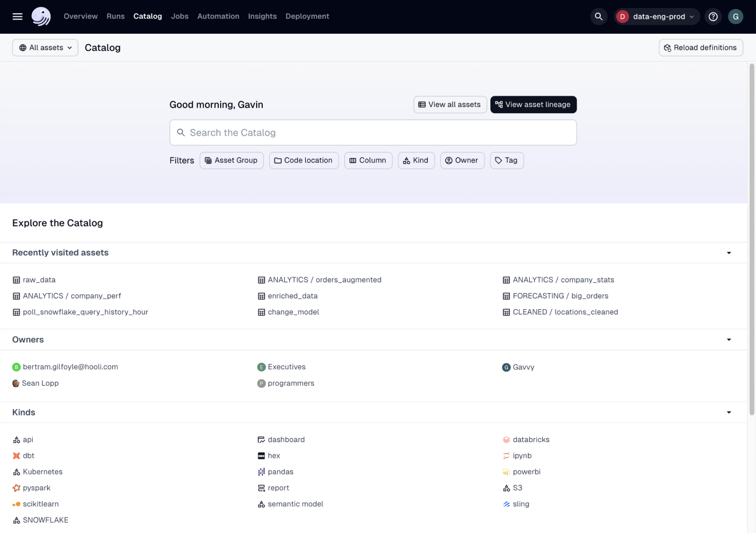Click the scikitlearn kind icon

(x=15, y=504)
